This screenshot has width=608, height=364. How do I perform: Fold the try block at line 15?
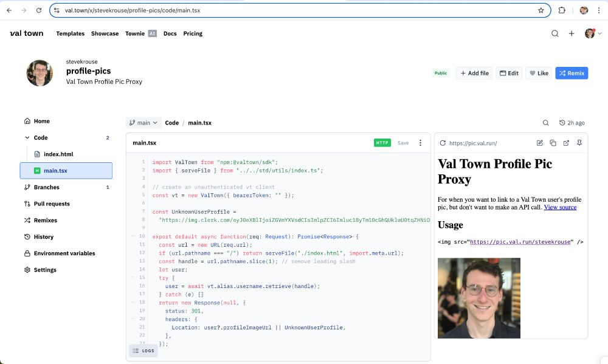pyautogui.click(x=133, y=278)
